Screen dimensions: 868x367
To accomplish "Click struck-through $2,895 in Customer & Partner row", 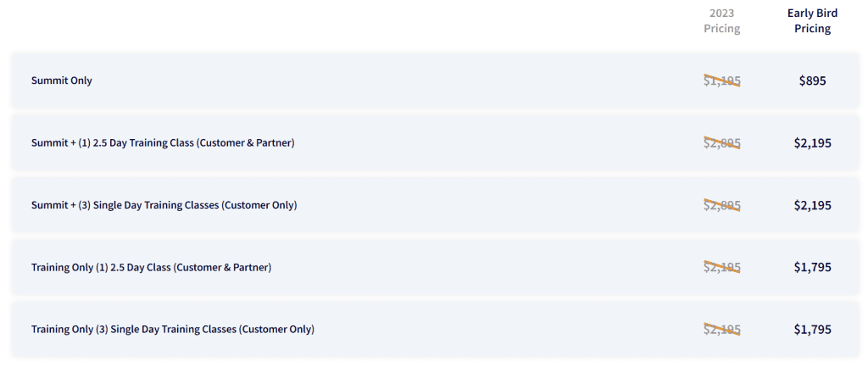I will coord(722,142).
